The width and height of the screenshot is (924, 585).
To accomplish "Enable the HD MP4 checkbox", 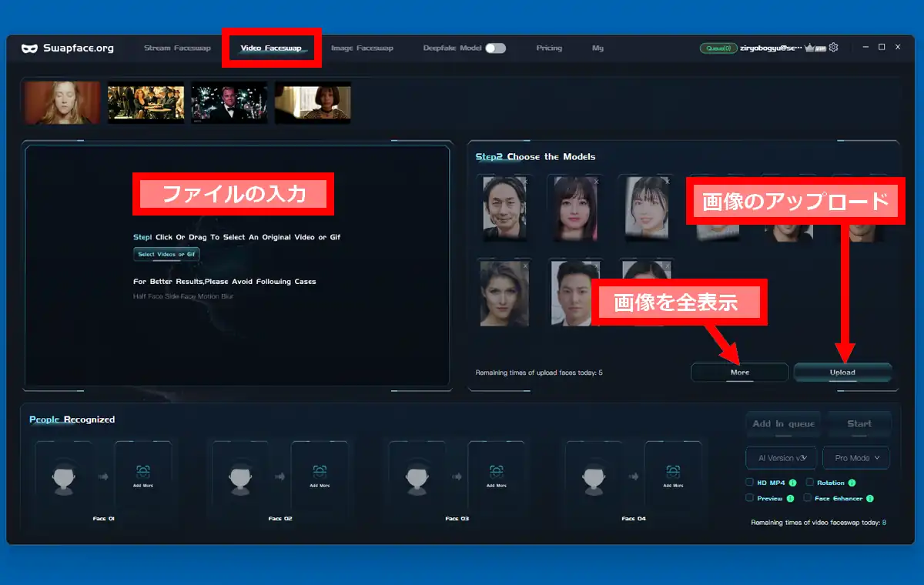I will (x=749, y=483).
